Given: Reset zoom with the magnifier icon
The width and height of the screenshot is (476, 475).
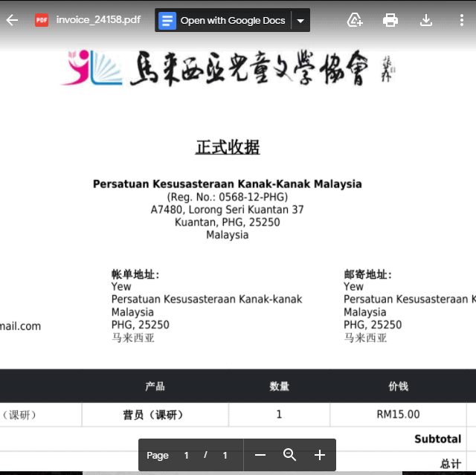Looking at the screenshot, I should pos(290,455).
